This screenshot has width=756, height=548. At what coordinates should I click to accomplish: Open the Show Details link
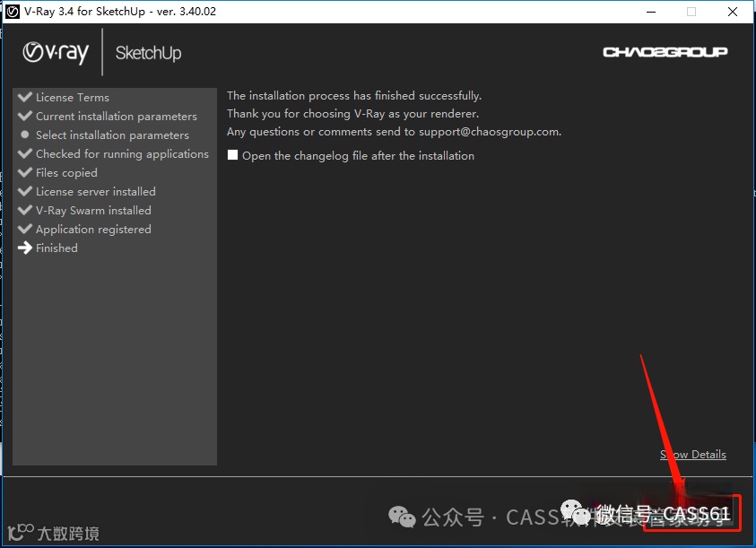pyautogui.click(x=693, y=455)
